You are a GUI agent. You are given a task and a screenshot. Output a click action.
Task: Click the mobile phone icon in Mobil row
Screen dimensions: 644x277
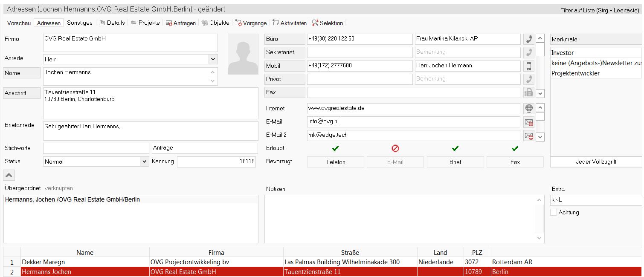pyautogui.click(x=529, y=66)
